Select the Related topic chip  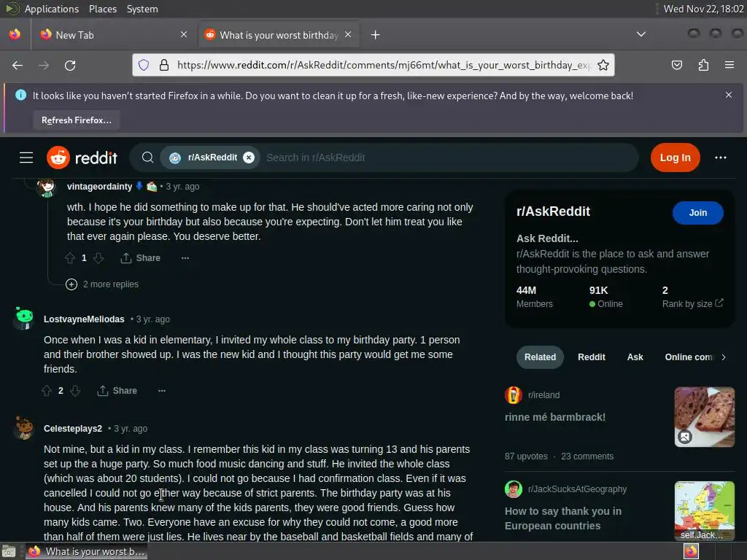[540, 357]
